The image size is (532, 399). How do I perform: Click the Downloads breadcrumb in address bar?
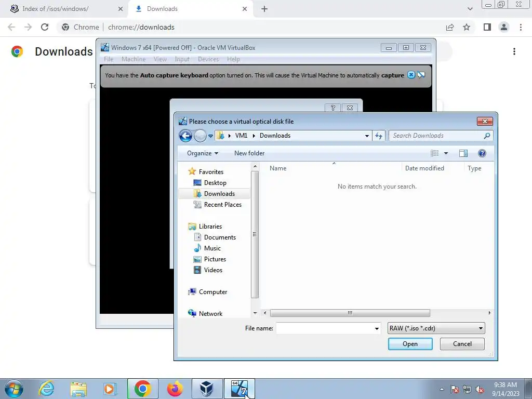[x=275, y=136]
